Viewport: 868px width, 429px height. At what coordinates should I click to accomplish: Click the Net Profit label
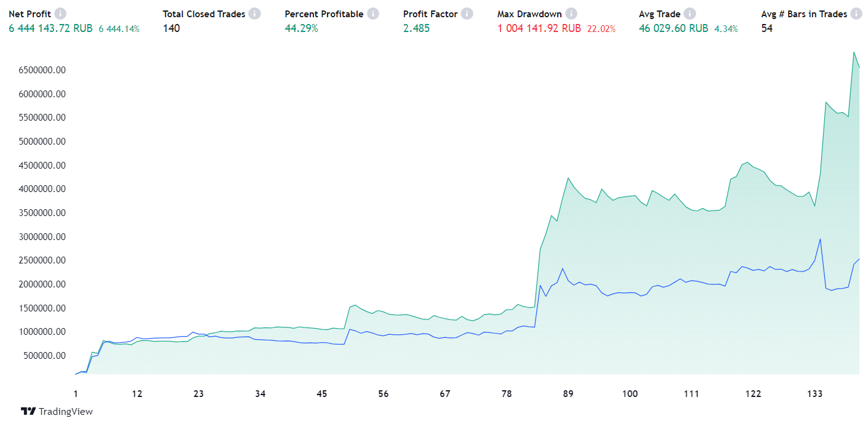point(30,14)
